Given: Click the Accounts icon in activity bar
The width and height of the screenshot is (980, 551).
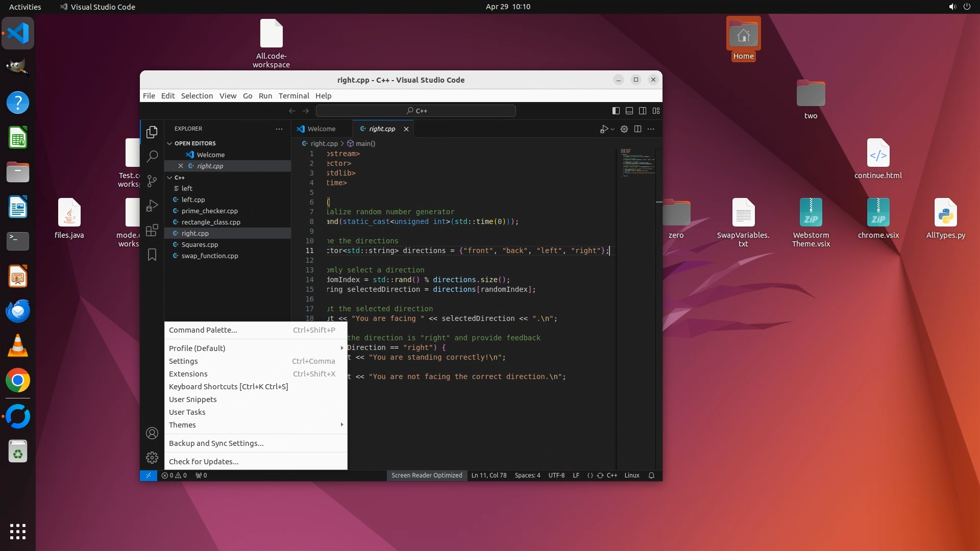Looking at the screenshot, I should (152, 433).
